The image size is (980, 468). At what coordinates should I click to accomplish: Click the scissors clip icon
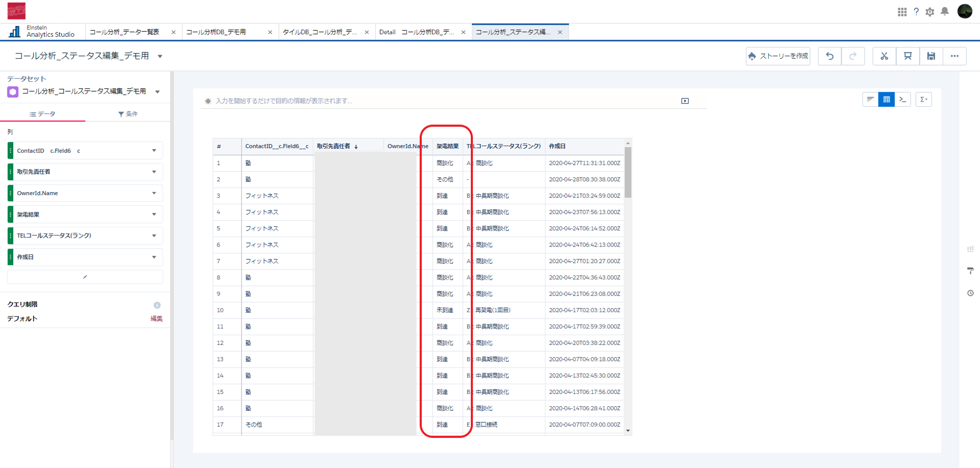884,56
